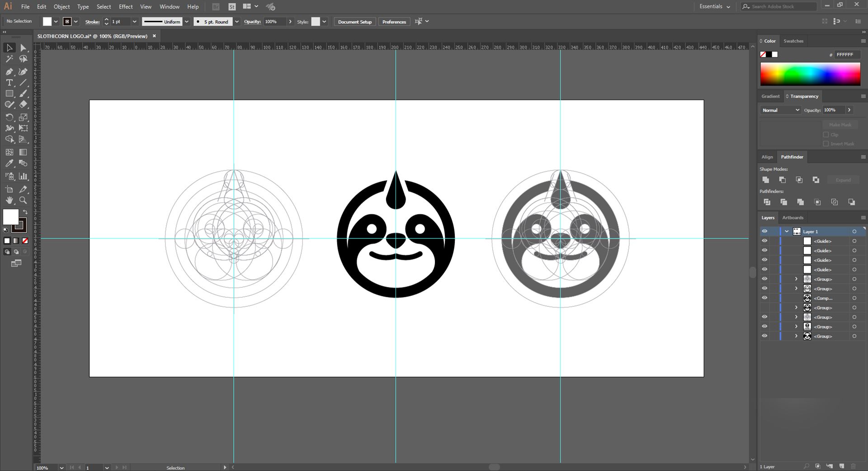Select the Shaper tool
868x471 pixels.
tap(9, 105)
